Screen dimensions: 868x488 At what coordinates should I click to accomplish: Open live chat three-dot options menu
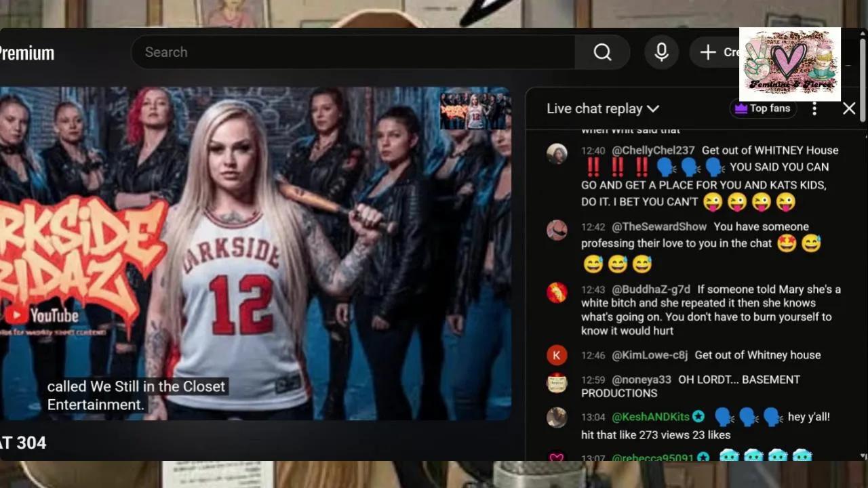pyautogui.click(x=814, y=108)
